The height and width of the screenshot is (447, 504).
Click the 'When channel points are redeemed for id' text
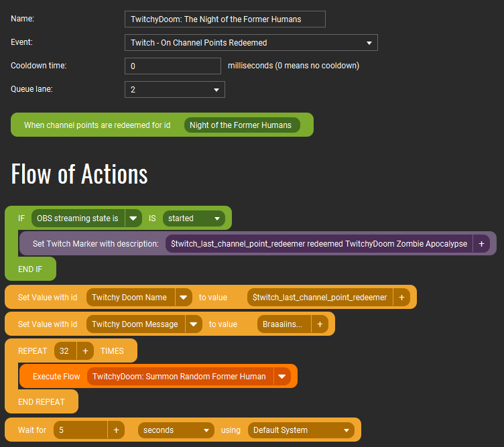[97, 125]
